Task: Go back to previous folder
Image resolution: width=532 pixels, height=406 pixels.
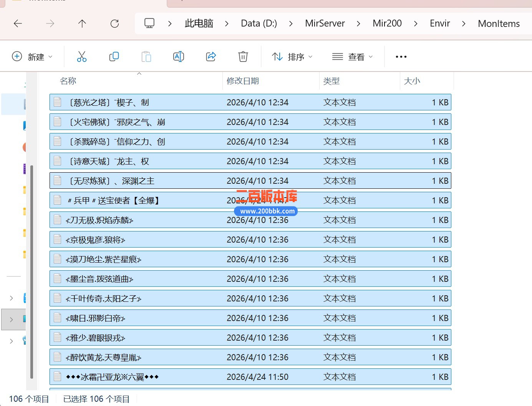Action: [x=18, y=23]
